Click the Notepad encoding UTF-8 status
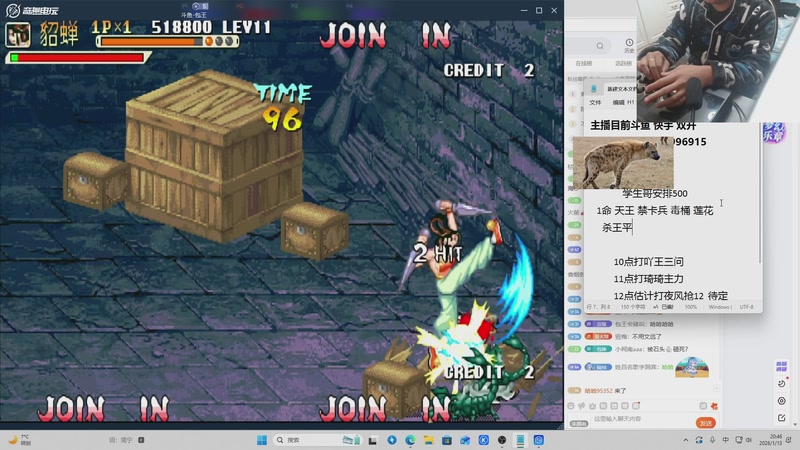 coord(746,307)
